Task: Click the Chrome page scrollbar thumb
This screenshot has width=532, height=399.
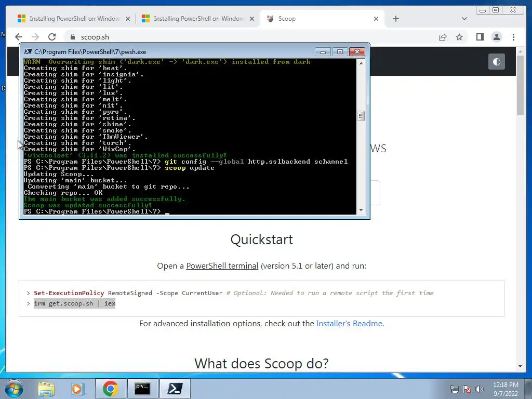Action: point(520,85)
